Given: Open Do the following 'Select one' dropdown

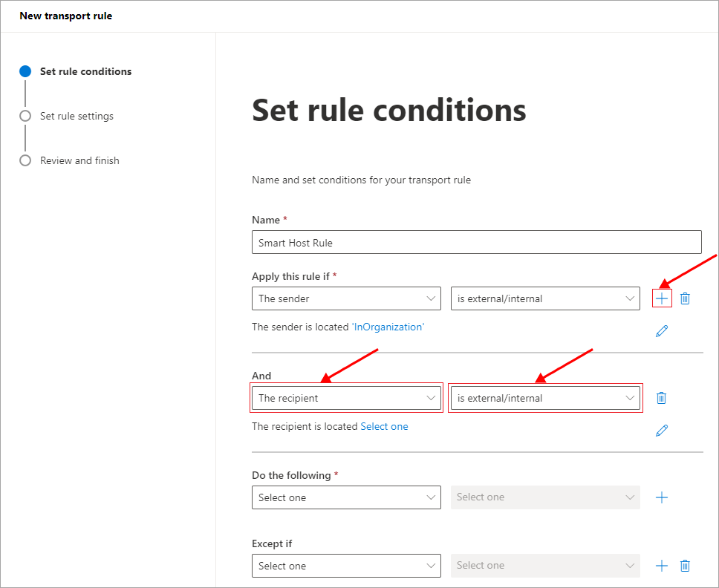Looking at the screenshot, I should (346, 497).
